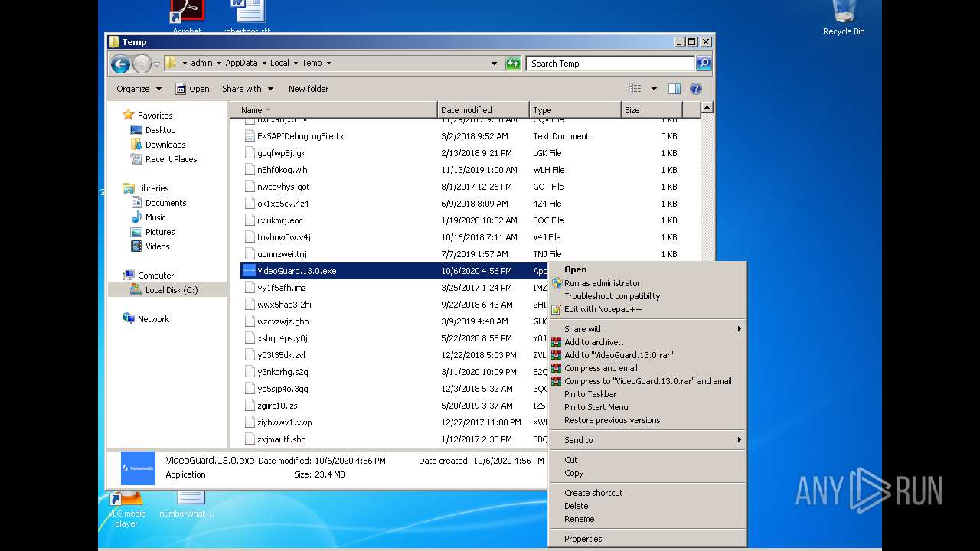The image size is (980, 551).
Task: Click the Recycle Bin desktop icon
Action: (844, 18)
